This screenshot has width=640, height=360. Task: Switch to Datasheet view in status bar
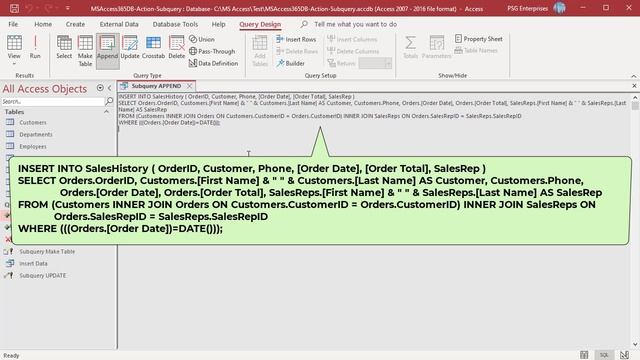click(x=584, y=355)
